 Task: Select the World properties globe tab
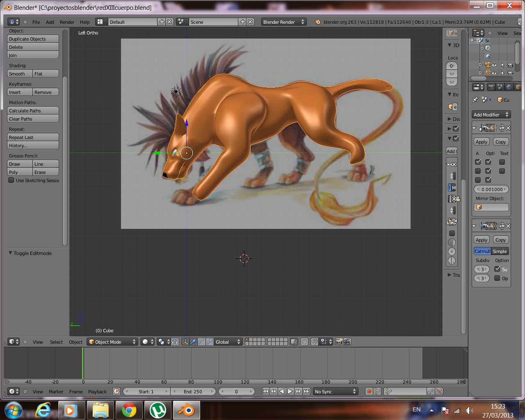pos(509,87)
